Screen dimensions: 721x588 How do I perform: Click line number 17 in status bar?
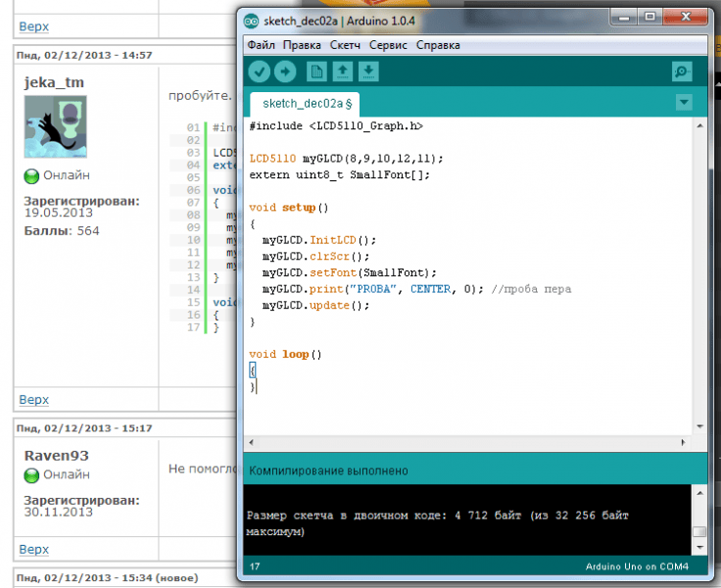point(255,566)
